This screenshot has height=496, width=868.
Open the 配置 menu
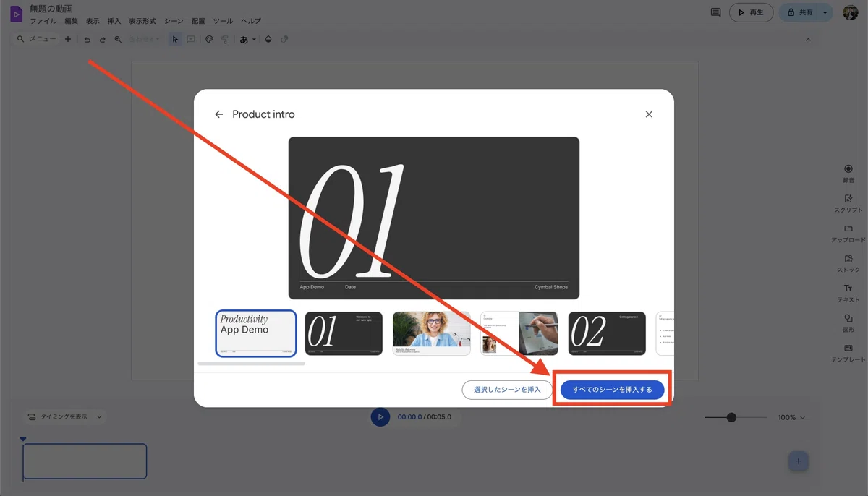(198, 22)
